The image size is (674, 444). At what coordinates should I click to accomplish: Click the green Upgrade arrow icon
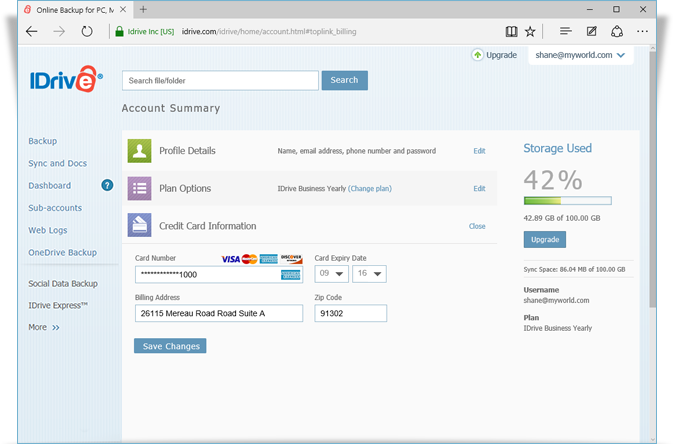click(x=477, y=55)
